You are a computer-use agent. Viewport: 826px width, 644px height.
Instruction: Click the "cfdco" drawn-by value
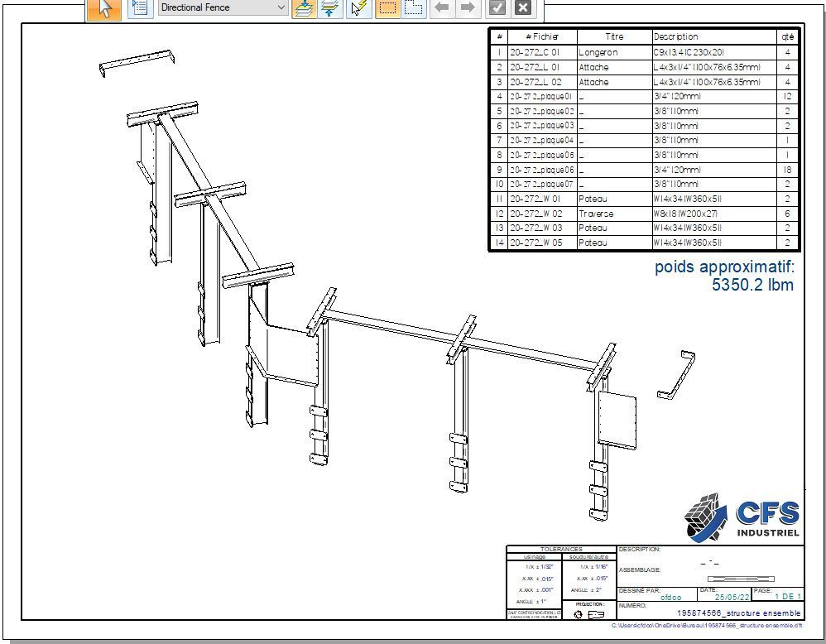pos(670,597)
